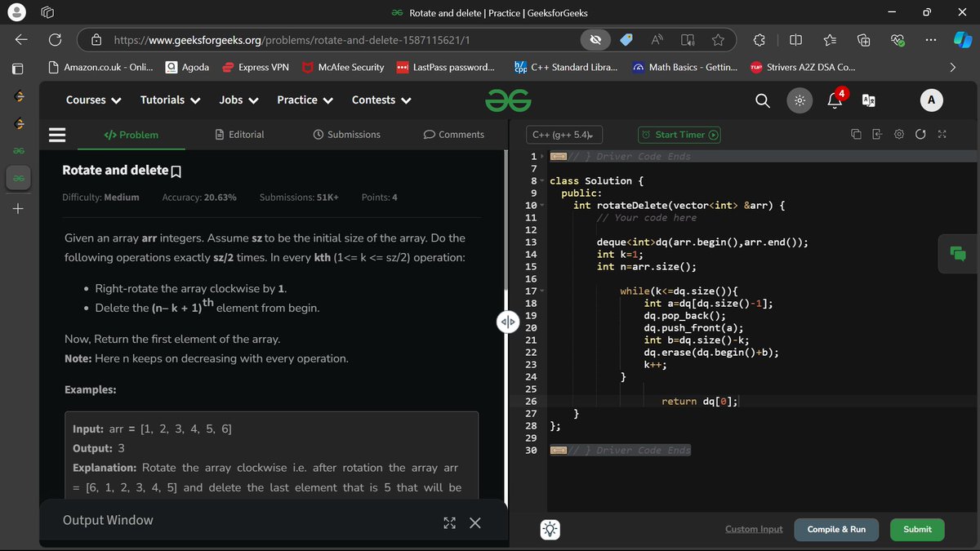The image size is (980, 551).
Task: Show more bookmarks overflow chevron
Action: [x=952, y=68]
